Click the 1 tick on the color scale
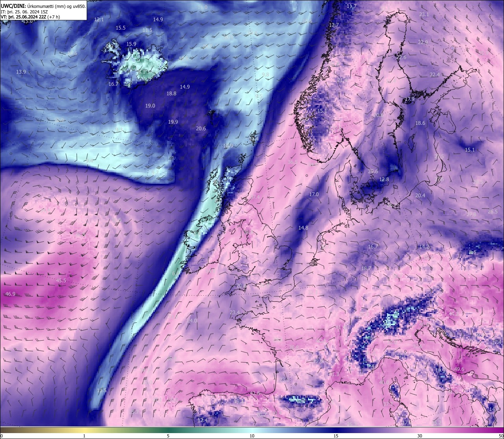Viewport: 504px width, 439px height. tap(84, 436)
